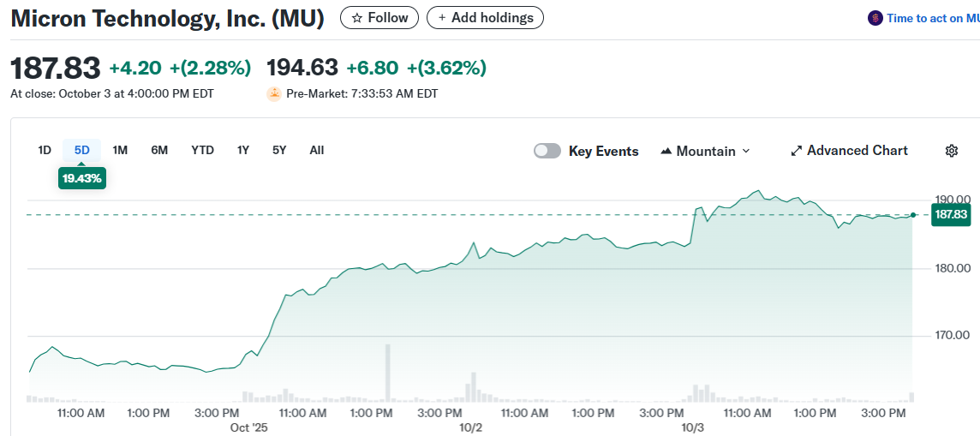
Task: Select the 1D time range tab
Action: pos(45,150)
